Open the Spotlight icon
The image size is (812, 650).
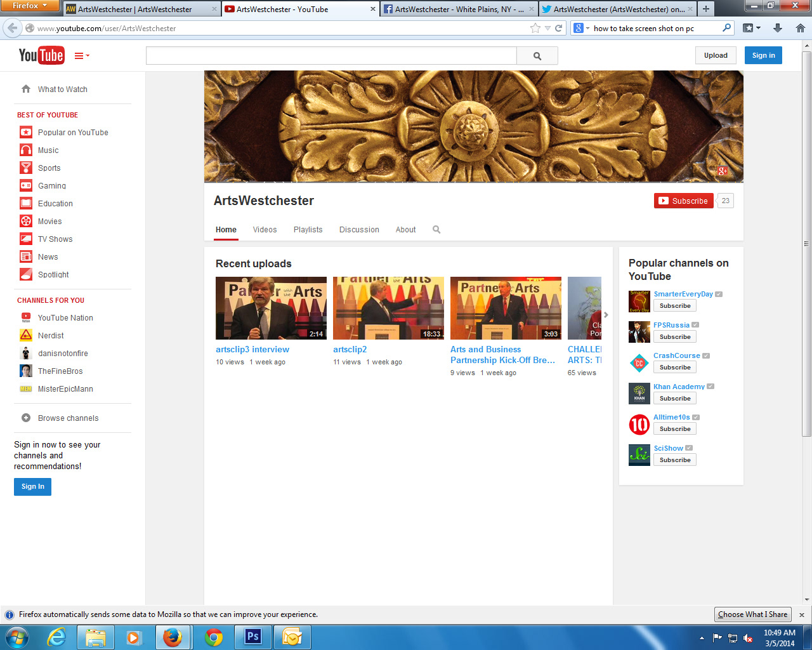pyautogui.click(x=26, y=274)
